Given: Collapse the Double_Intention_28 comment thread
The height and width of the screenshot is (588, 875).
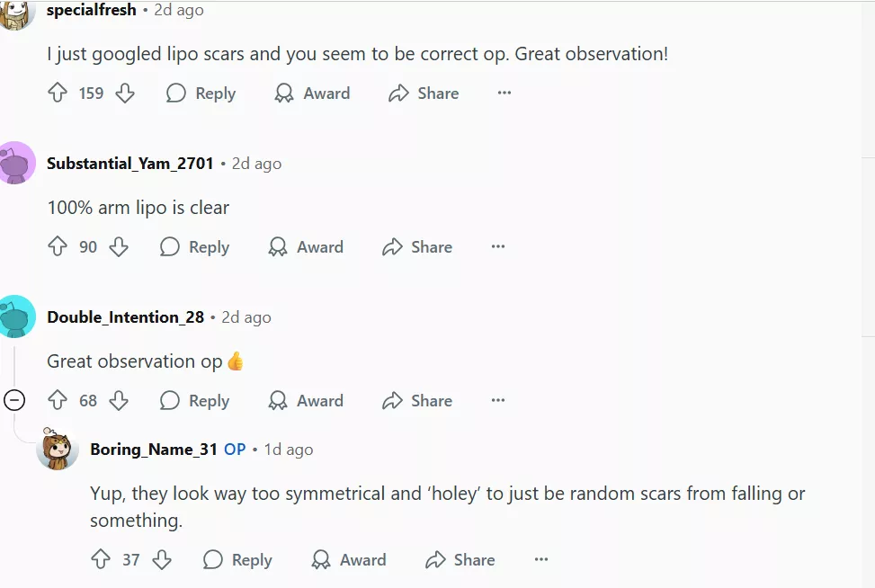Looking at the screenshot, I should pyautogui.click(x=14, y=401).
